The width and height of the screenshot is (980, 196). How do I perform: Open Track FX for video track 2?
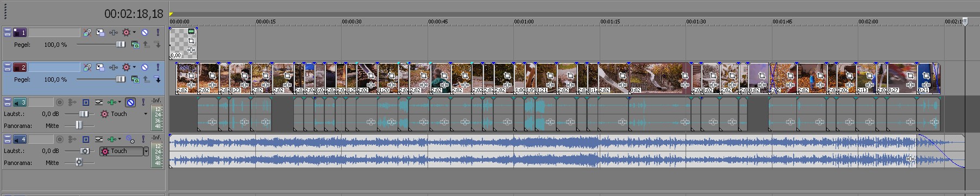(114, 68)
